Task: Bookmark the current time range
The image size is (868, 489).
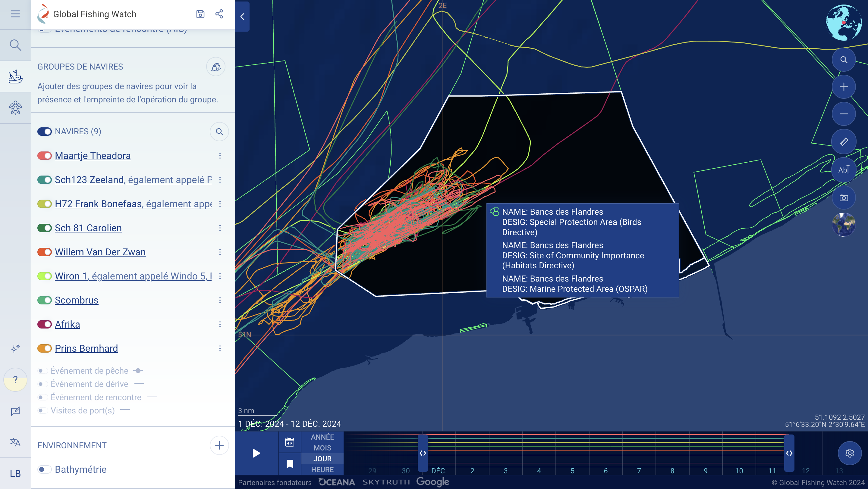Action: pos(289,464)
